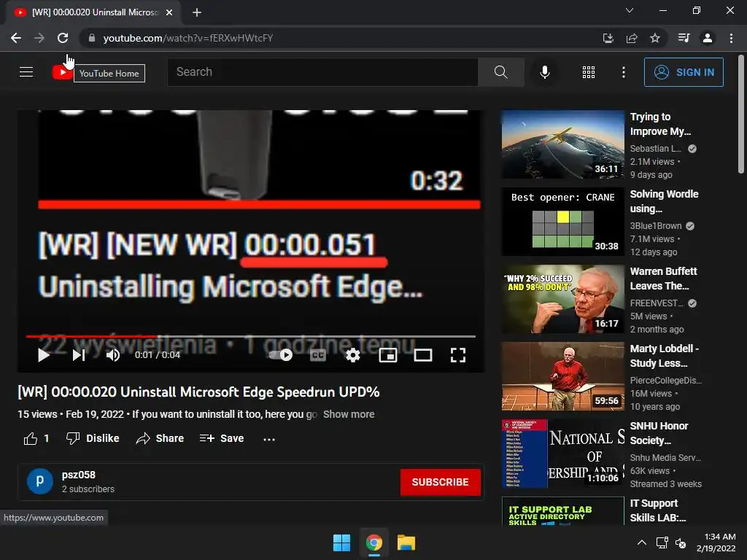Click the search magnifier button
The height and width of the screenshot is (560, 747).
coord(500,72)
